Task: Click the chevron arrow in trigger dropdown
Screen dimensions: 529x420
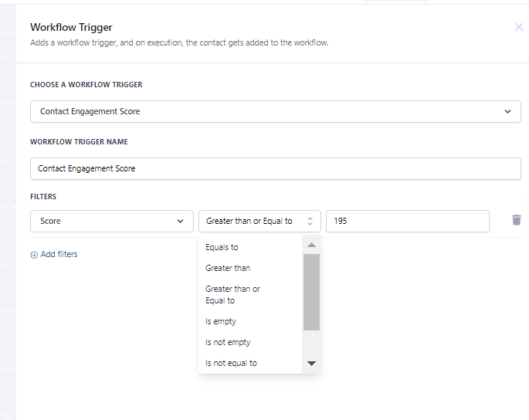Action: tap(507, 111)
